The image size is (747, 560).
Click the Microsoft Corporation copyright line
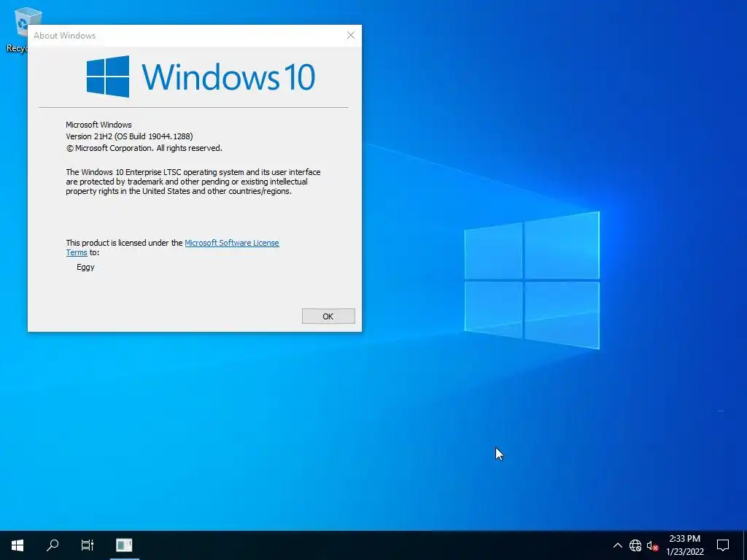(144, 148)
